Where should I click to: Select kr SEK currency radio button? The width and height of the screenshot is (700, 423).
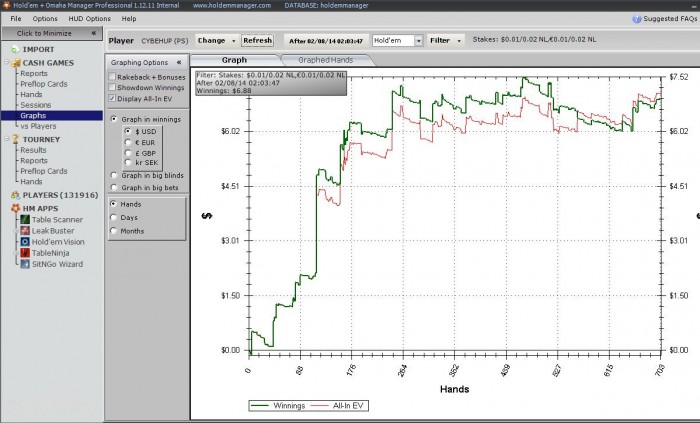pyautogui.click(x=128, y=162)
